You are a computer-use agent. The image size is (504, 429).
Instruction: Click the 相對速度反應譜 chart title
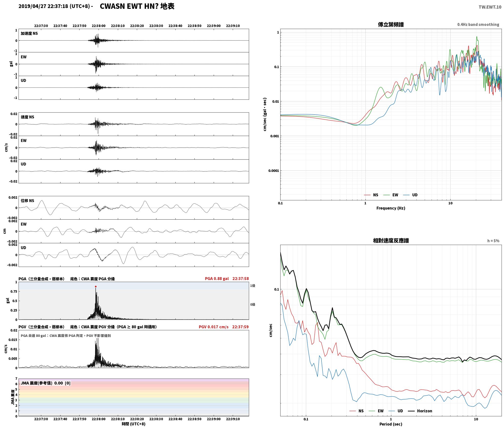coord(391,241)
